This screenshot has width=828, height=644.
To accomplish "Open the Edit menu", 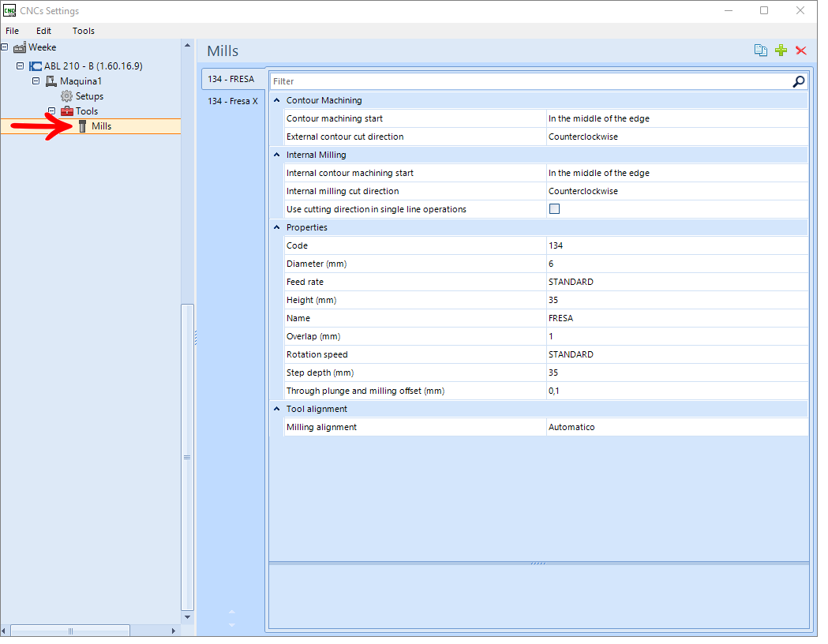I will click(x=44, y=31).
